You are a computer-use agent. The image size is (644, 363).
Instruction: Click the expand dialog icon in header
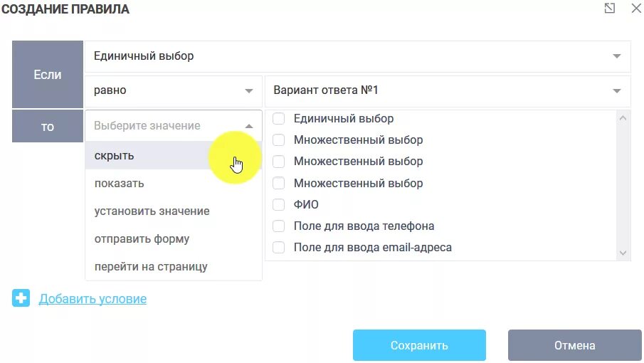click(x=610, y=9)
